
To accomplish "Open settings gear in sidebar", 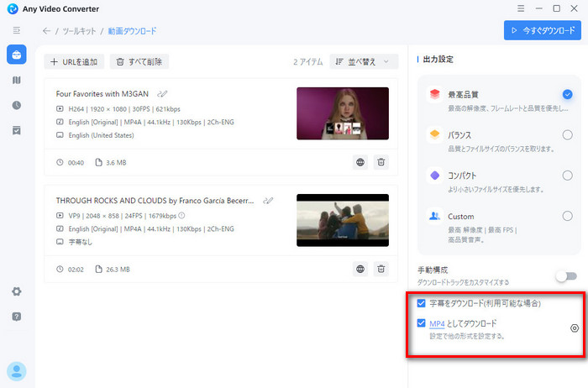I will click(x=17, y=291).
